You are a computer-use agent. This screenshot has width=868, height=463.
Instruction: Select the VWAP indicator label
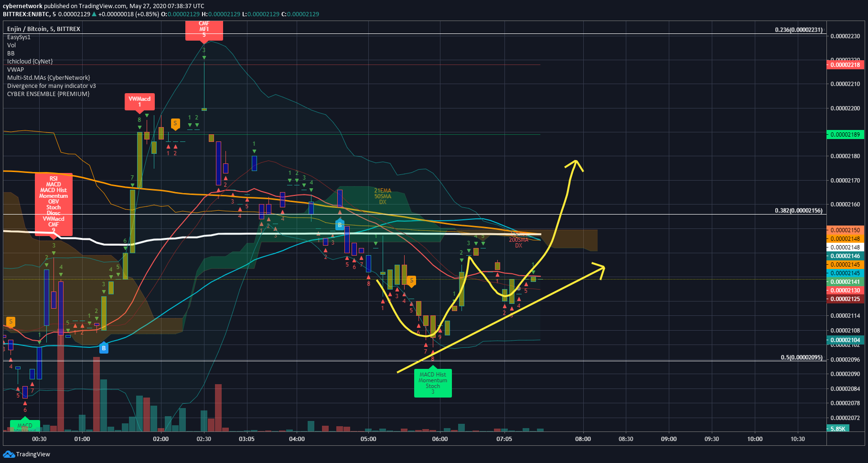[x=15, y=70]
